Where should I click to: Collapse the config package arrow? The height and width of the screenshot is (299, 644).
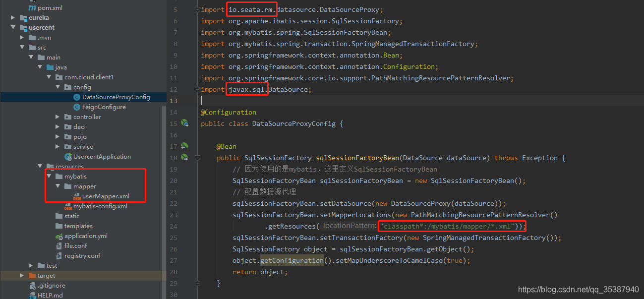tap(58, 87)
